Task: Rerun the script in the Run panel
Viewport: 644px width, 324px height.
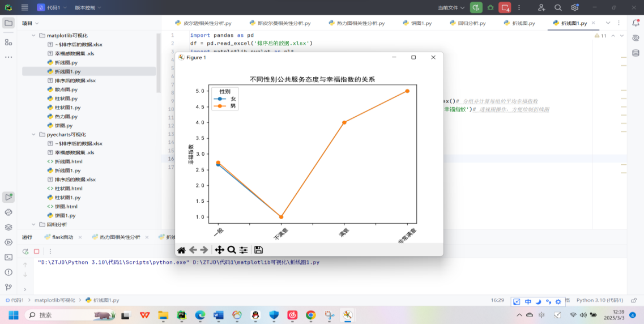Action: 25,251
